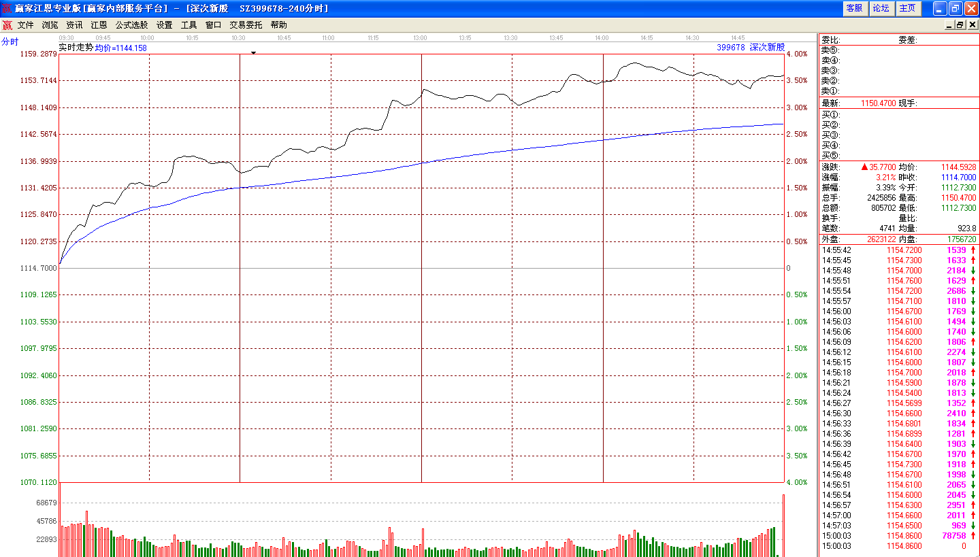Click the 13:00 time axis label
Viewport: 980px width, 557px height.
(x=420, y=37)
